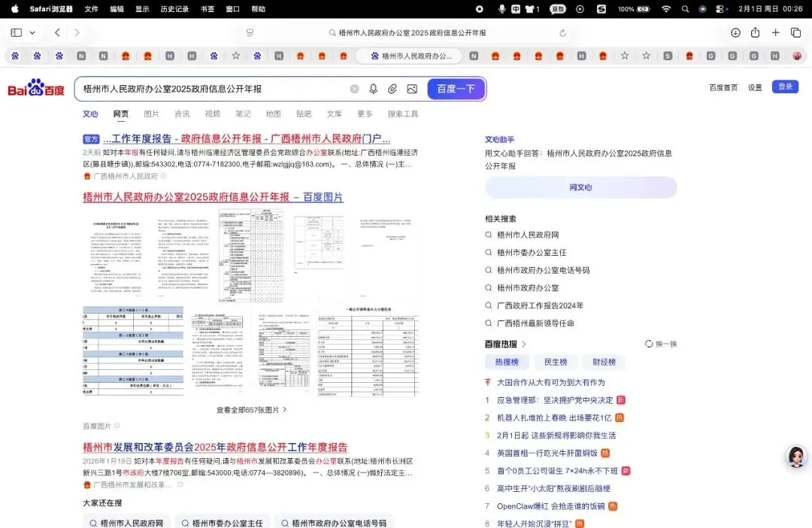Toggle the Safari sidebar icon
The height and width of the screenshot is (528, 812).
click(x=16, y=32)
